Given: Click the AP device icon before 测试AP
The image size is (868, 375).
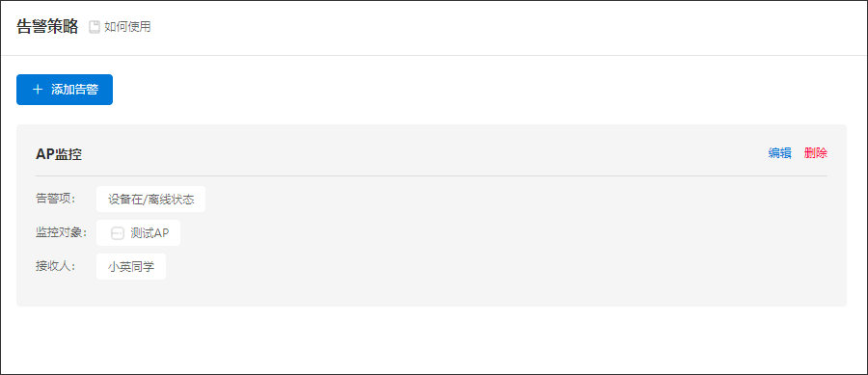Looking at the screenshot, I should point(118,233).
